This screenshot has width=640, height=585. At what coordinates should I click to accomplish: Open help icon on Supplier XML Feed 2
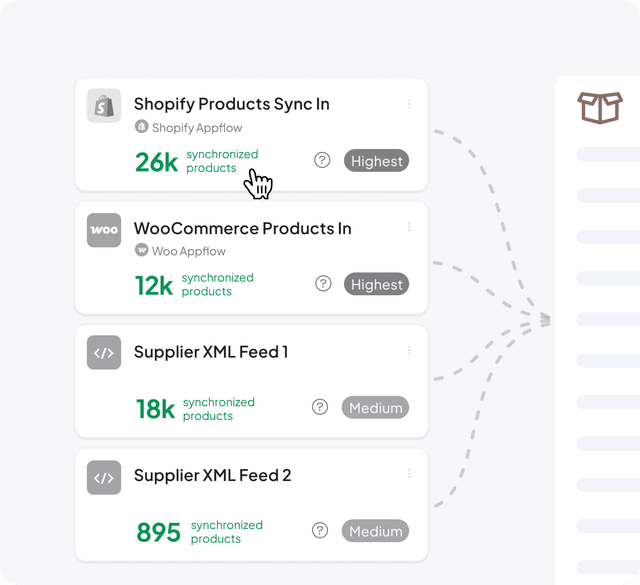click(x=320, y=530)
